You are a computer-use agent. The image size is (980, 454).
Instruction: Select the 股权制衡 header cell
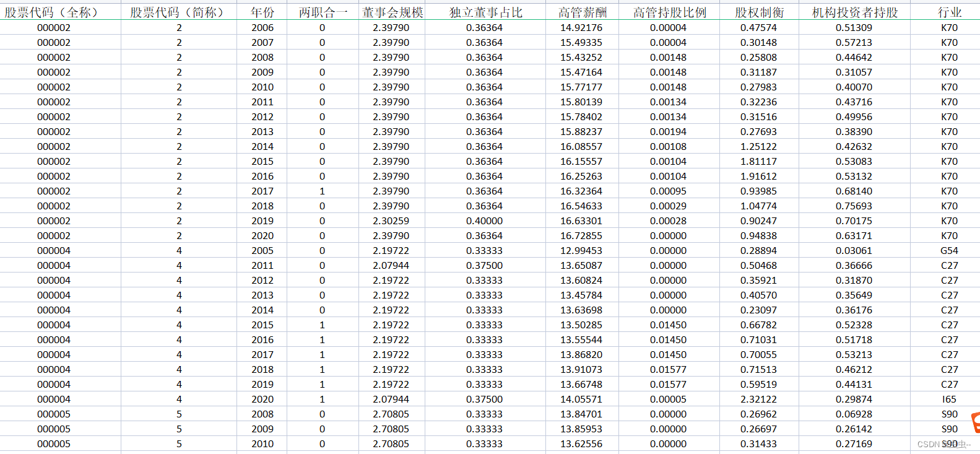(x=759, y=12)
